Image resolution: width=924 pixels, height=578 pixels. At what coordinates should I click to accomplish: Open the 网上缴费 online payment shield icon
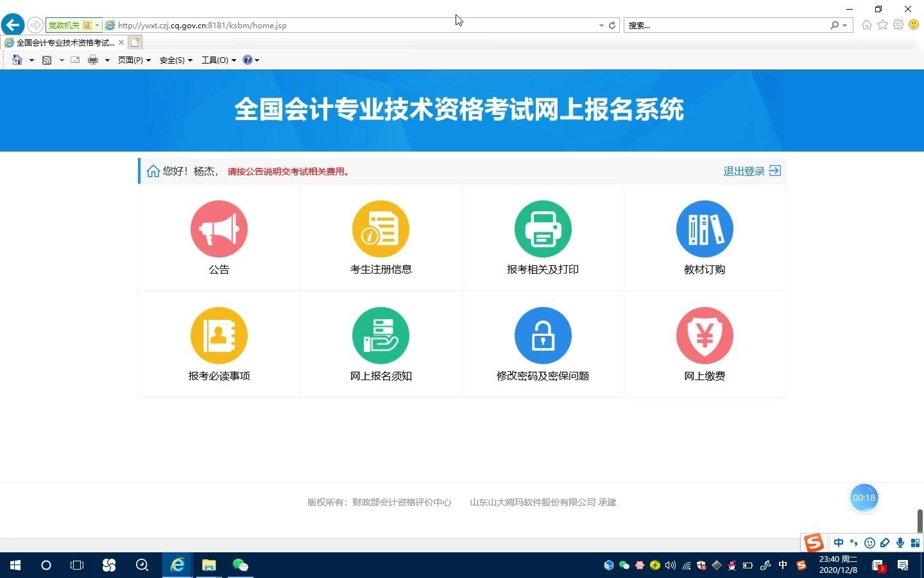tap(704, 335)
